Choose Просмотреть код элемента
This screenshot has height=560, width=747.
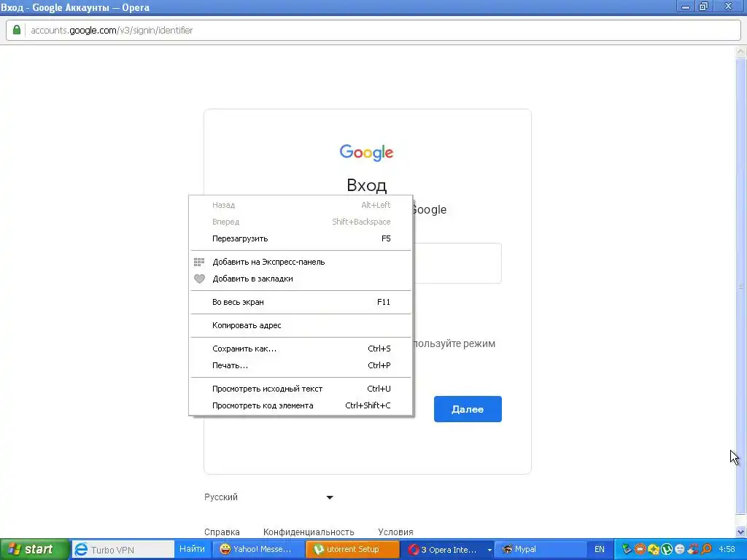click(x=301, y=405)
